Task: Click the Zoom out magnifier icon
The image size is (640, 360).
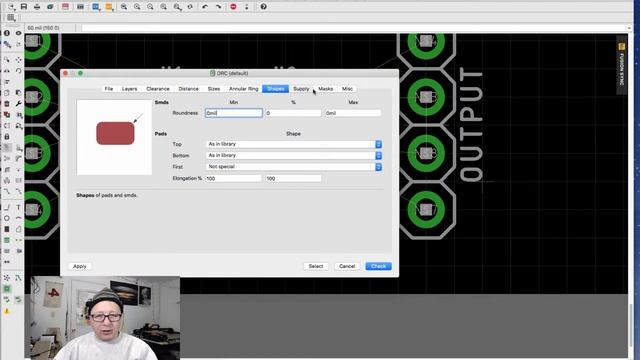Action: [x=150, y=7]
